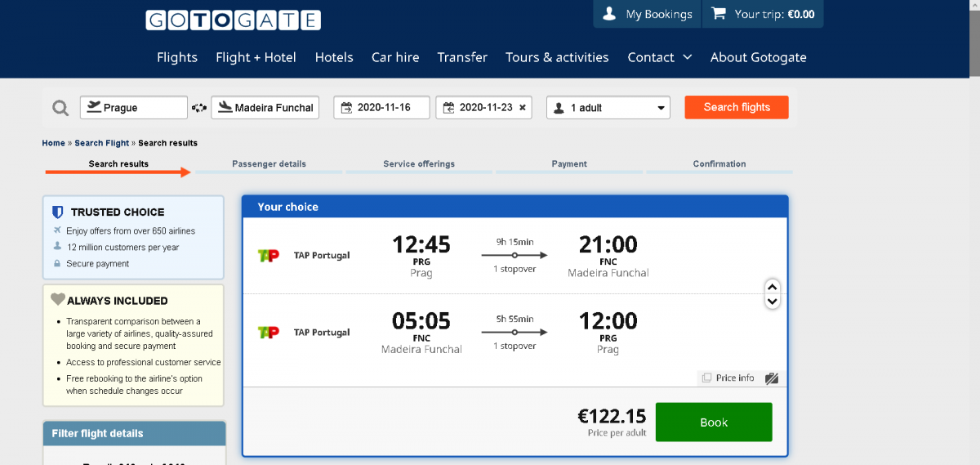Viewport: 980px width, 465px height.
Task: Click the swap origin and destination icon
Action: click(x=199, y=108)
